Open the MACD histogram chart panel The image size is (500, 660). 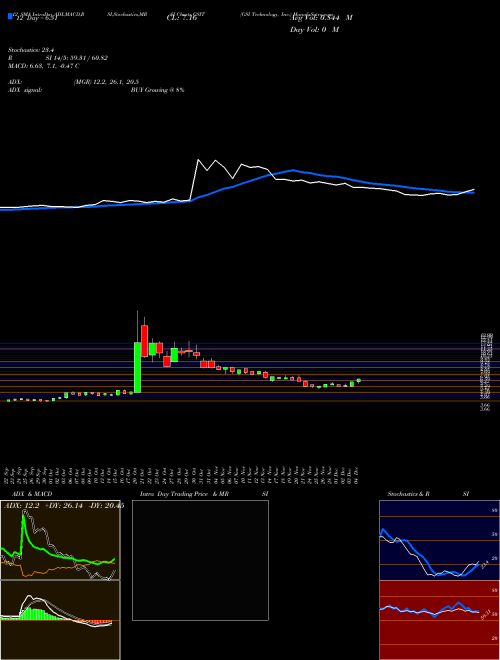coord(60,620)
